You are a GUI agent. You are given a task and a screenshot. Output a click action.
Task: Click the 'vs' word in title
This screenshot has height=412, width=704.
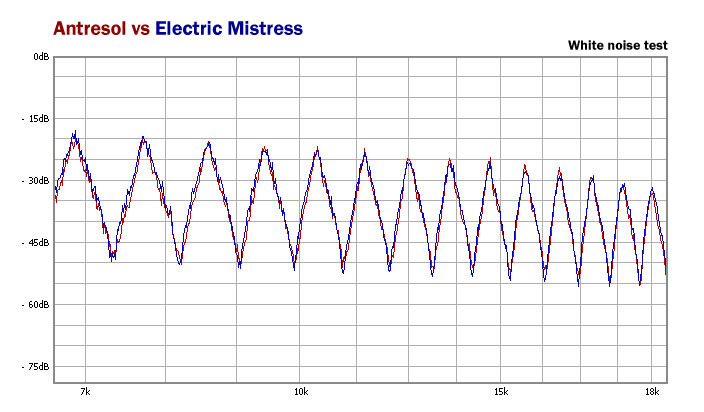(141, 30)
